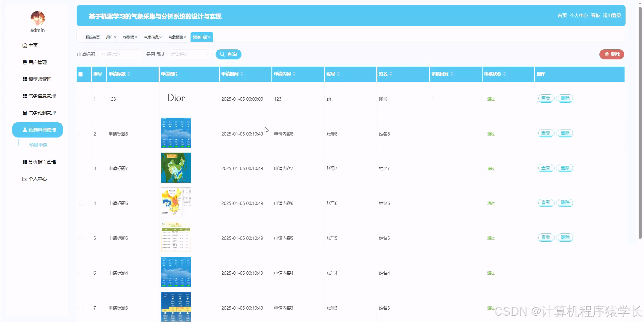The height and width of the screenshot is (322, 644).
Task: Open the Dior image thumbnail
Action: 176,98
